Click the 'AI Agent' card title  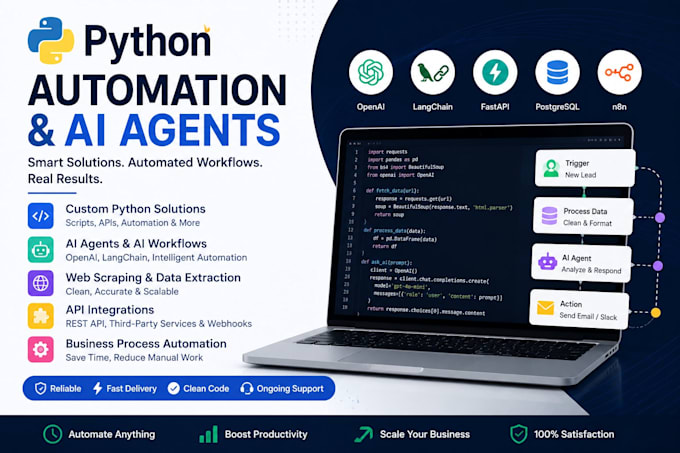tap(576, 258)
